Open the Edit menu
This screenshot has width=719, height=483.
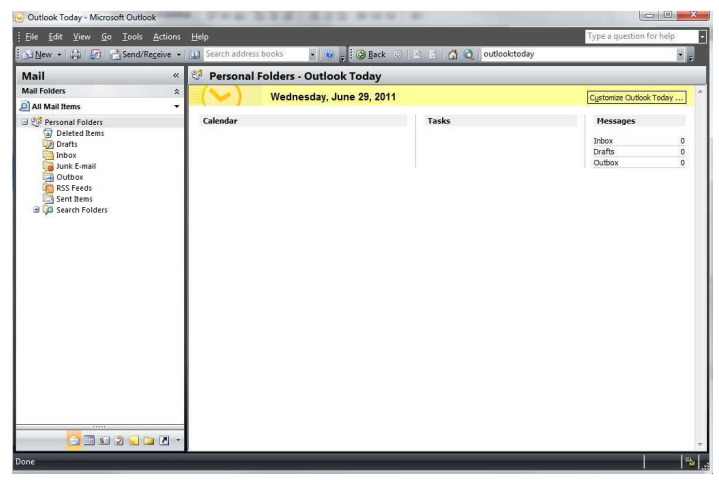tap(55, 37)
